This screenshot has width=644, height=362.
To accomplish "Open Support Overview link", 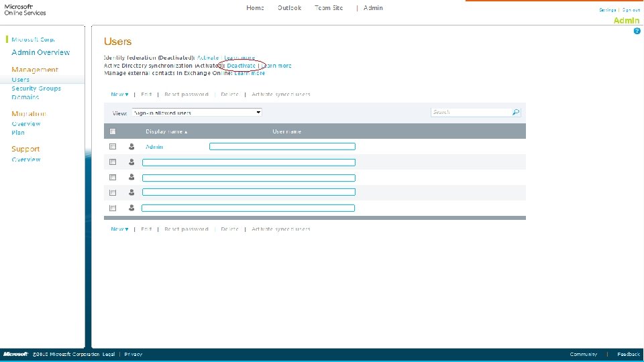I will tap(26, 160).
